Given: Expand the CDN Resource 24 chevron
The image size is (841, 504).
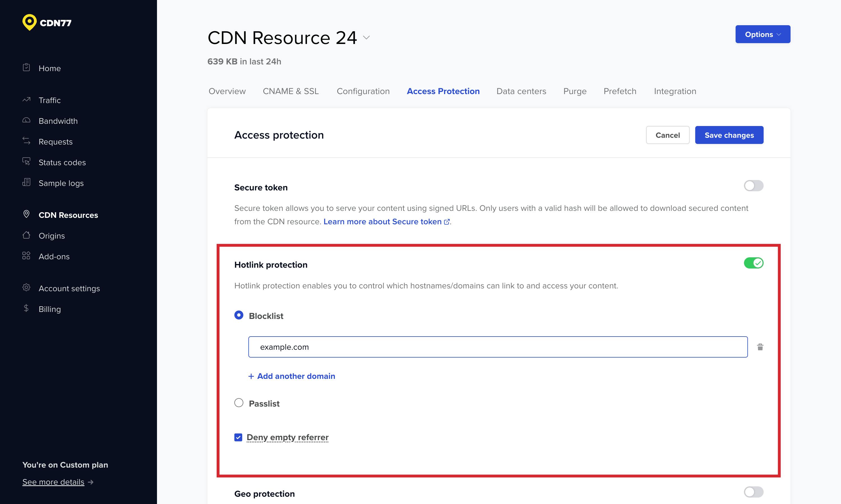Looking at the screenshot, I should point(366,38).
